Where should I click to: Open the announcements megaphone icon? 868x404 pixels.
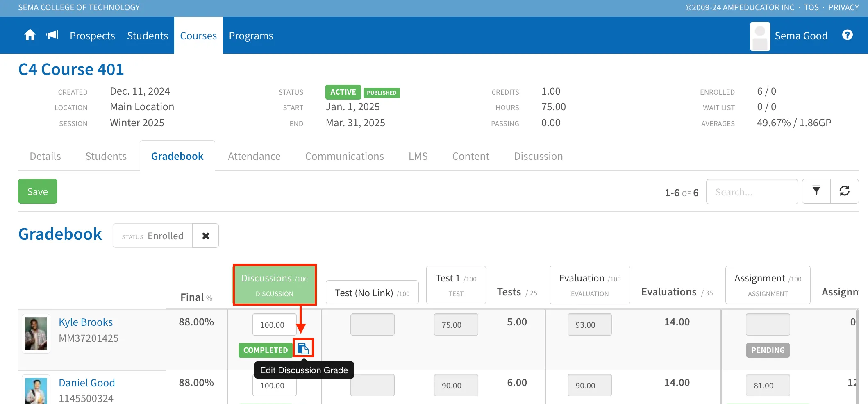(x=52, y=35)
